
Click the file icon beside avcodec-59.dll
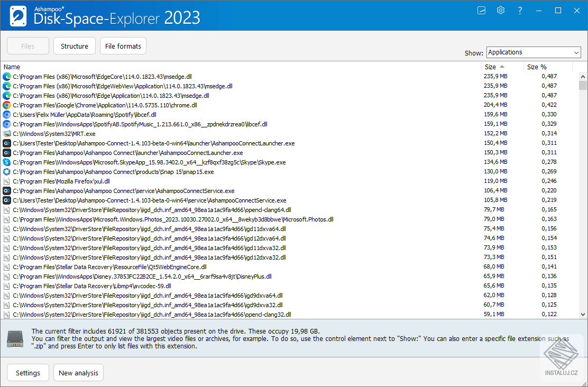(7, 286)
